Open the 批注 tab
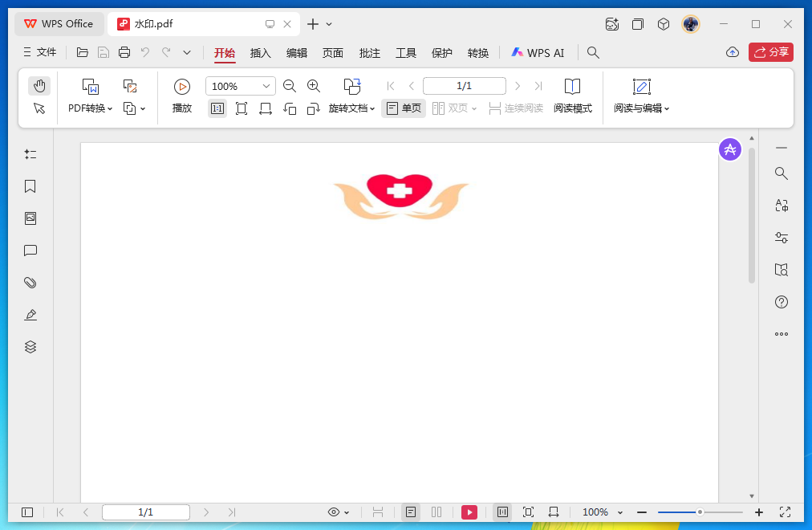The height and width of the screenshot is (530, 812). click(370, 53)
